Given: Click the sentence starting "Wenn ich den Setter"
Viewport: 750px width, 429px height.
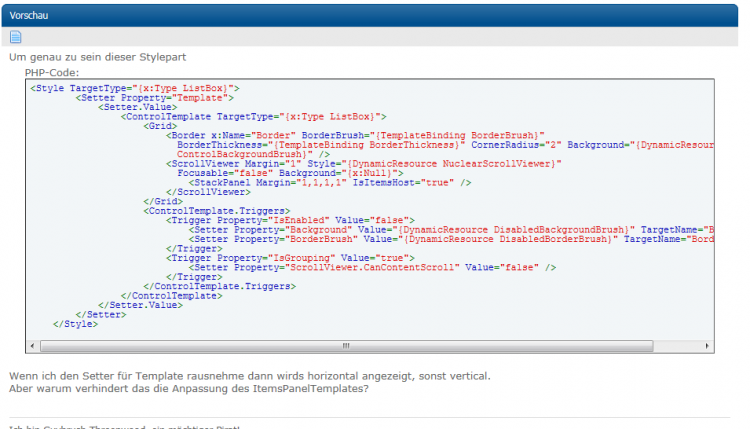Looking at the screenshot, I should coord(250,376).
